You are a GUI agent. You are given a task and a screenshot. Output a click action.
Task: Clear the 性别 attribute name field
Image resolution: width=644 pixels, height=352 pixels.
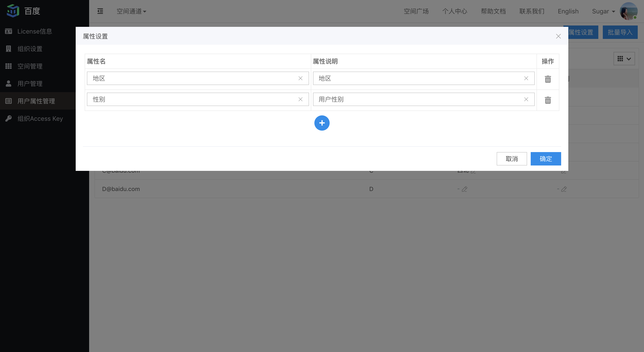301,99
